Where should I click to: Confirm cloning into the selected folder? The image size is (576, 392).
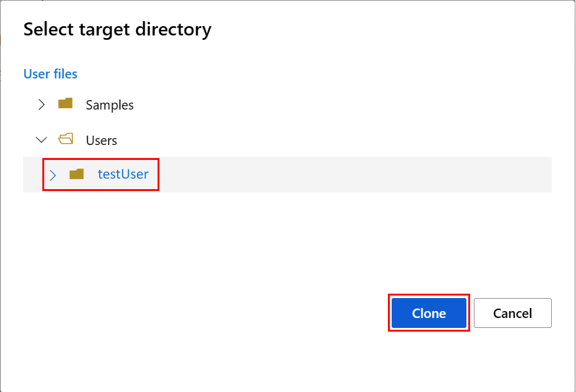click(428, 313)
